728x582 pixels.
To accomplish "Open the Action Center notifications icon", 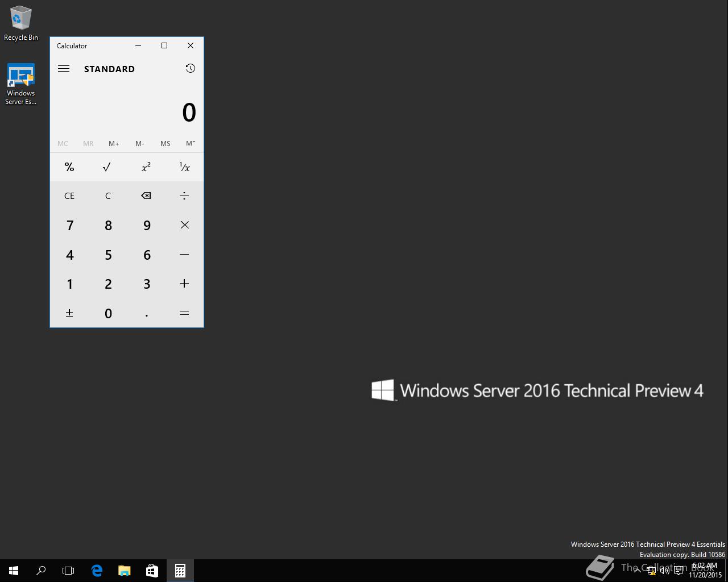I will [x=679, y=571].
